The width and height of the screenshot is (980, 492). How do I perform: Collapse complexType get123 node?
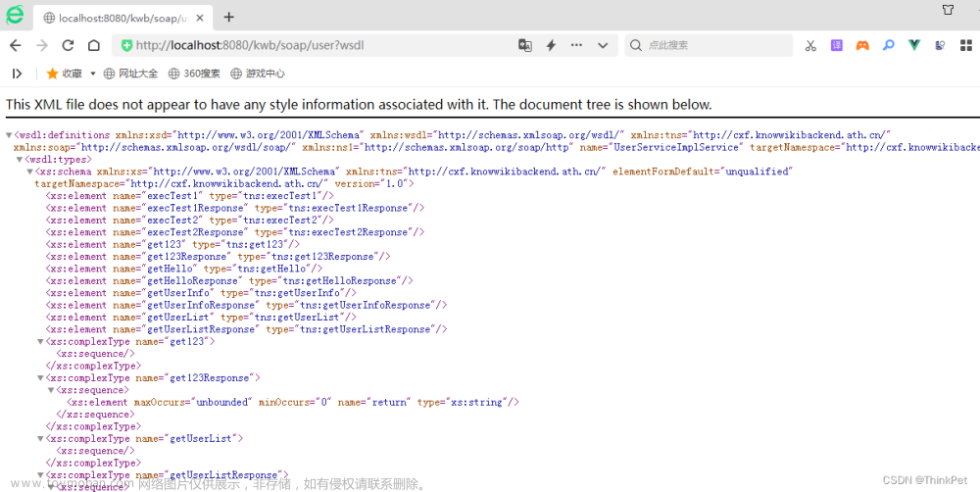coord(40,342)
